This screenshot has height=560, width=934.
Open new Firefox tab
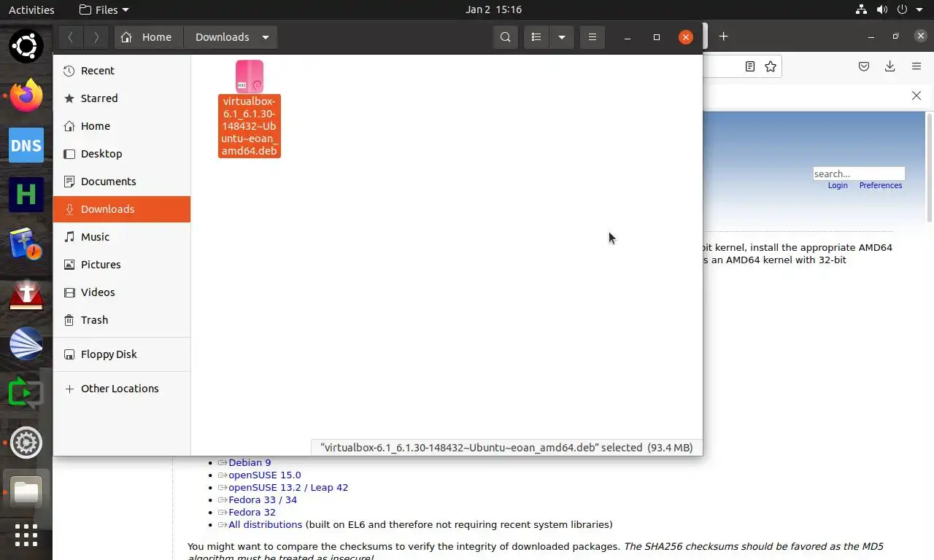click(x=723, y=36)
